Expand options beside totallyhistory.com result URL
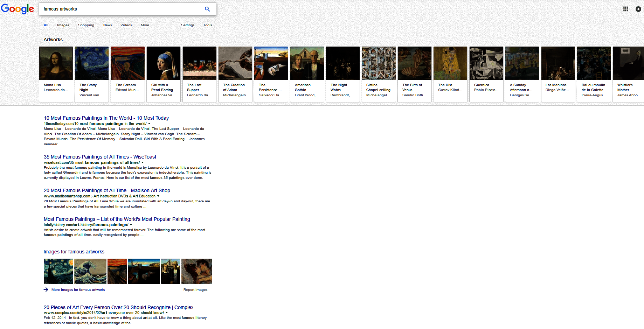 pos(131,225)
